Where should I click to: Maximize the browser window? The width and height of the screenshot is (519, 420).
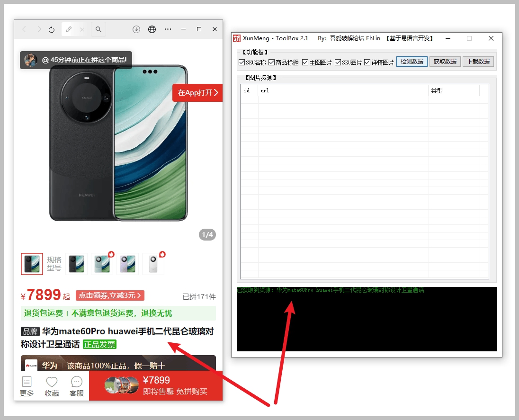click(199, 29)
